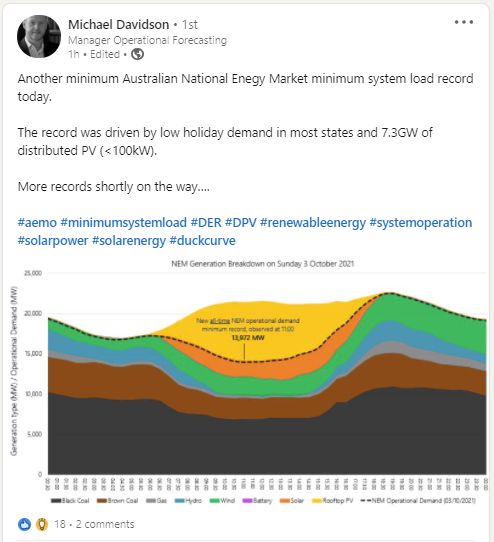Screen dimensions: 494x542
Task: Open the #minimumsystemload hashtag
Action: pos(124,222)
